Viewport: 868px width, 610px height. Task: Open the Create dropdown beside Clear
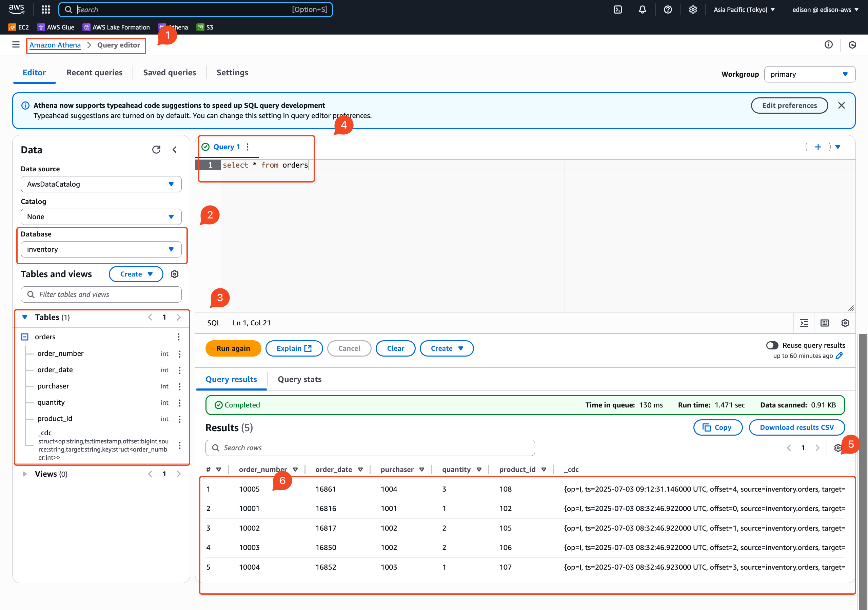coord(447,348)
